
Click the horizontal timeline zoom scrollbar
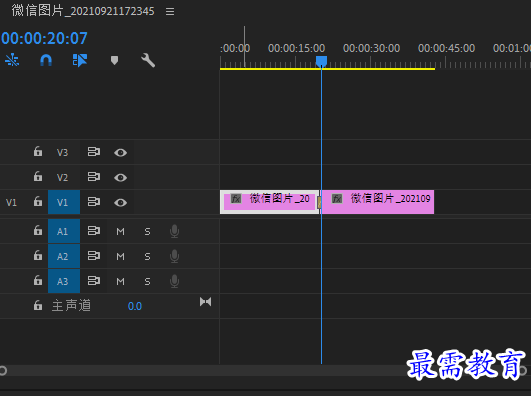tap(262, 371)
